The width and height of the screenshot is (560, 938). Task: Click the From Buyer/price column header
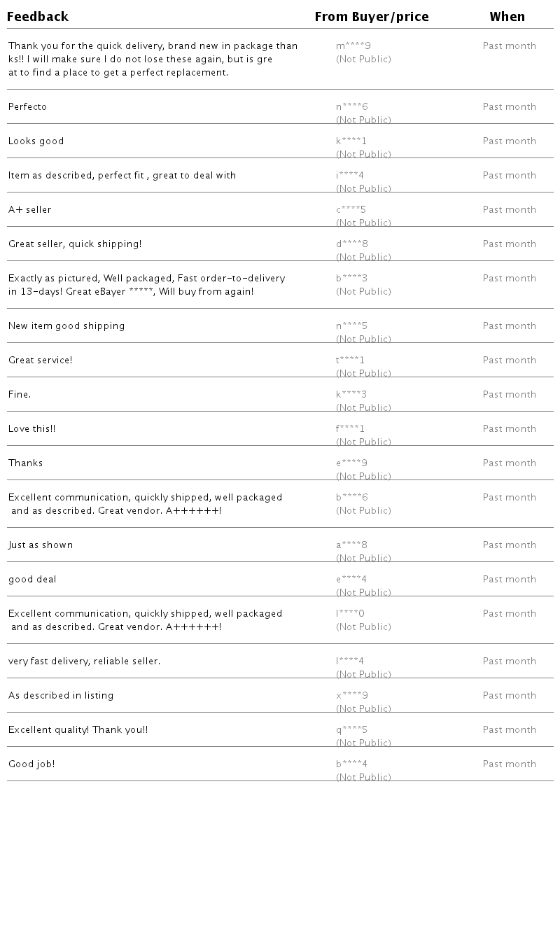(x=372, y=17)
